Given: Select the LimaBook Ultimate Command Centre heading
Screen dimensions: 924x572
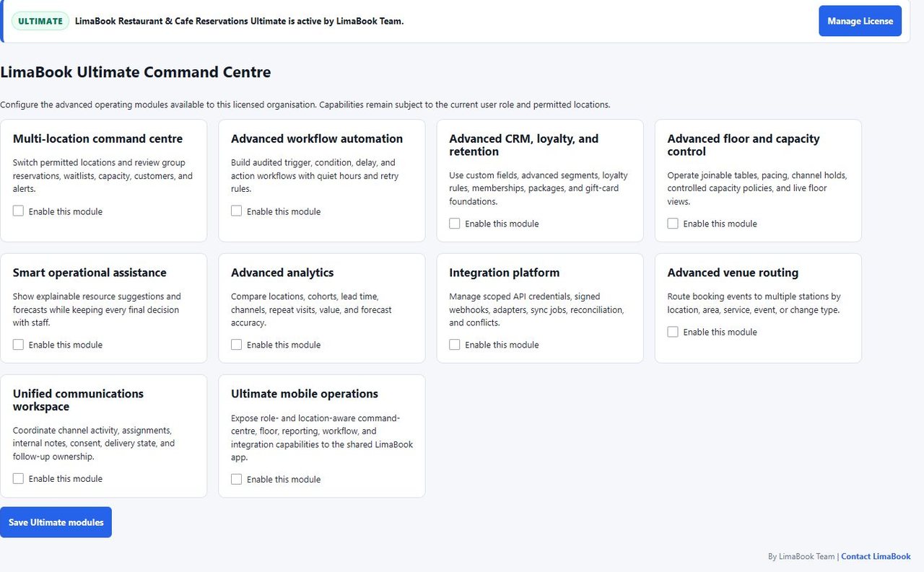Looking at the screenshot, I should [136, 72].
